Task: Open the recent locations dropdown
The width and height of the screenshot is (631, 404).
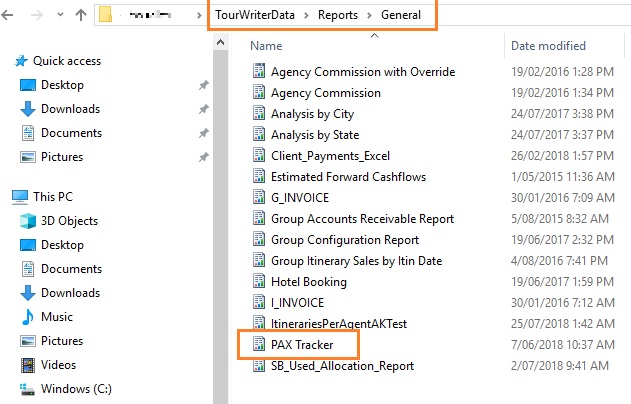Action: click(x=60, y=15)
